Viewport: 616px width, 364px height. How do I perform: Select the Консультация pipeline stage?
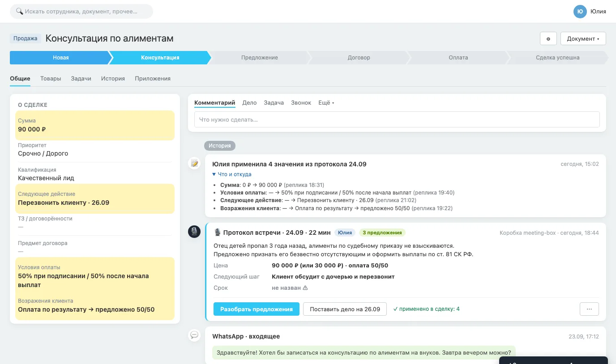pyautogui.click(x=160, y=58)
